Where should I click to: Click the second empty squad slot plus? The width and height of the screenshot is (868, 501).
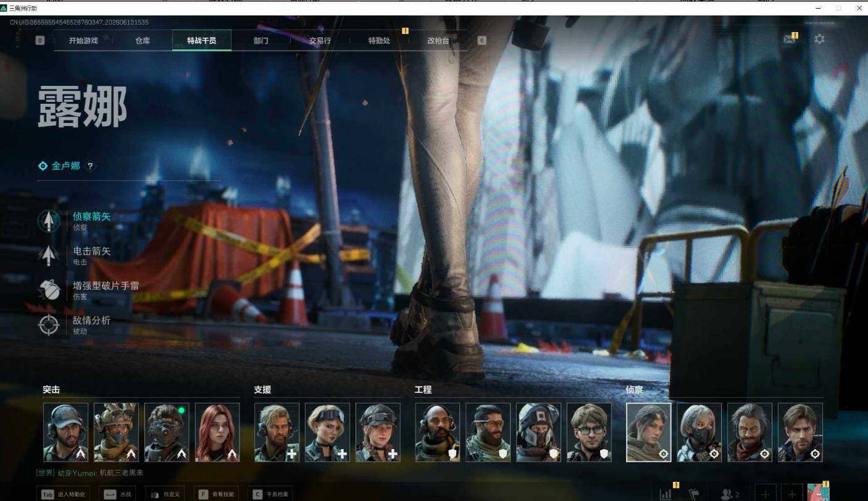pyautogui.click(x=792, y=494)
